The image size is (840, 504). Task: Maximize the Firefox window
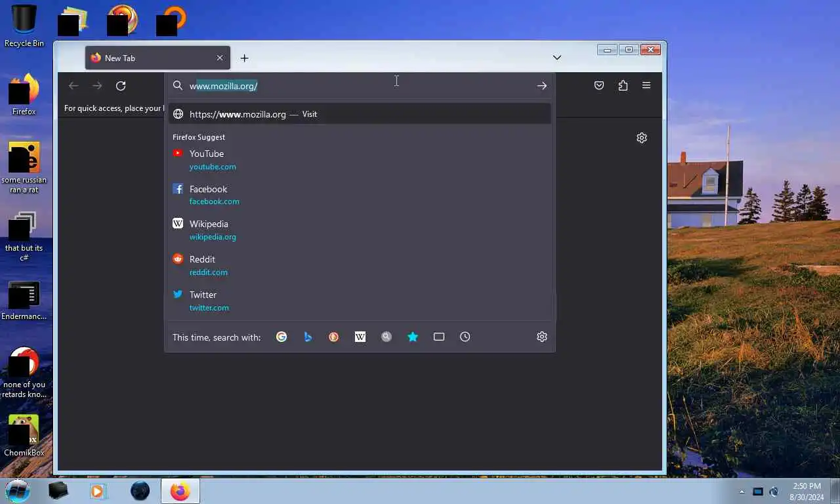[x=629, y=50]
